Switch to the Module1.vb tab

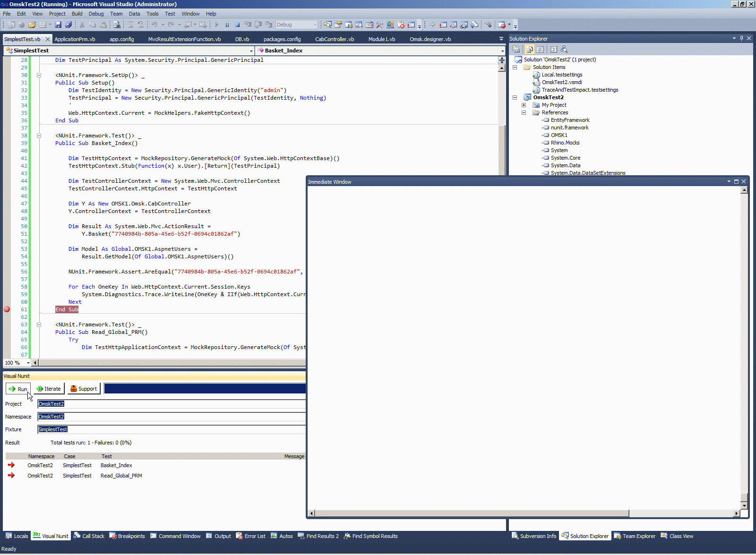(x=382, y=39)
